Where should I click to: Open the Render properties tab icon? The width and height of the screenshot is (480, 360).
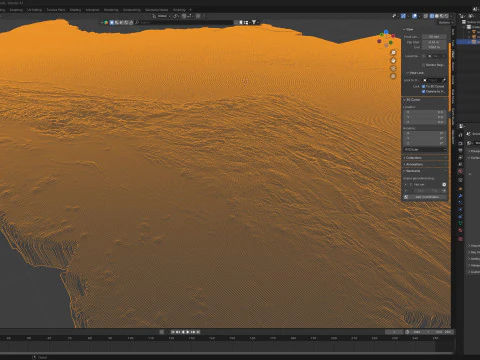460,143
